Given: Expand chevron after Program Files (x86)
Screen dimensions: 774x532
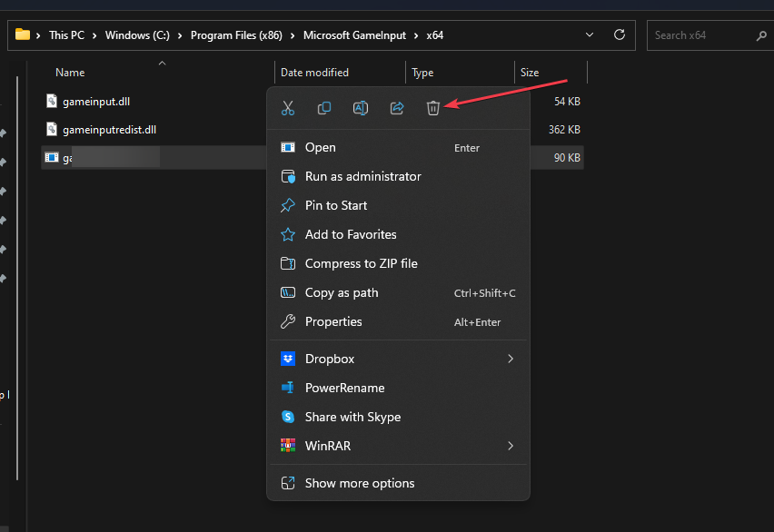Looking at the screenshot, I should [293, 36].
